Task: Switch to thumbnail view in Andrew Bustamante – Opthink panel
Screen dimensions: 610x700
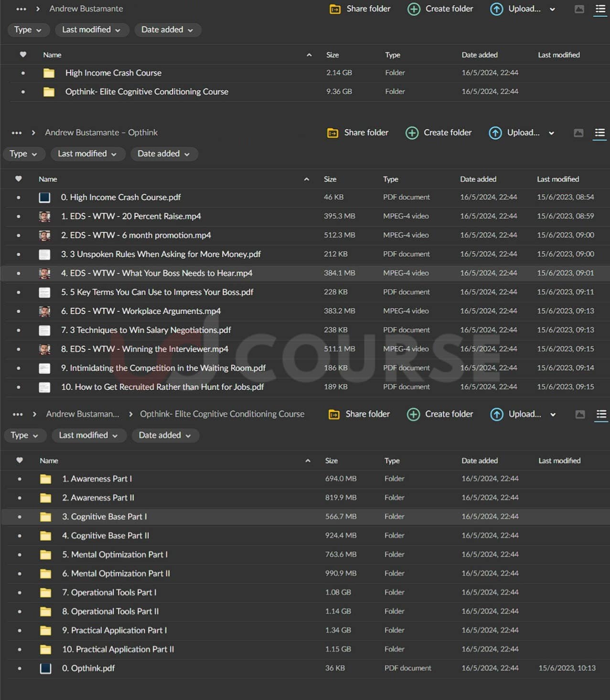Action: (x=578, y=133)
